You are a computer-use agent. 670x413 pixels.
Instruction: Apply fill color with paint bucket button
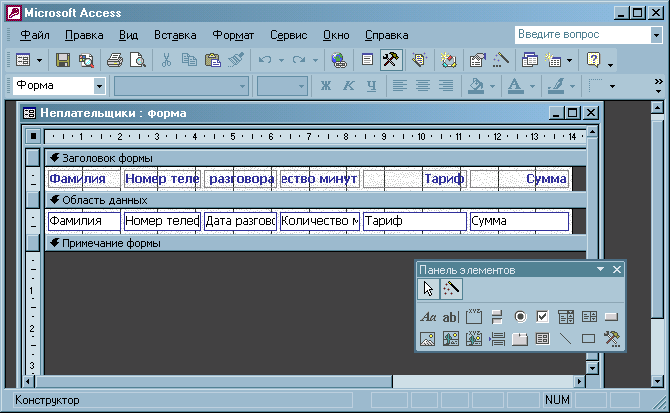[476, 86]
